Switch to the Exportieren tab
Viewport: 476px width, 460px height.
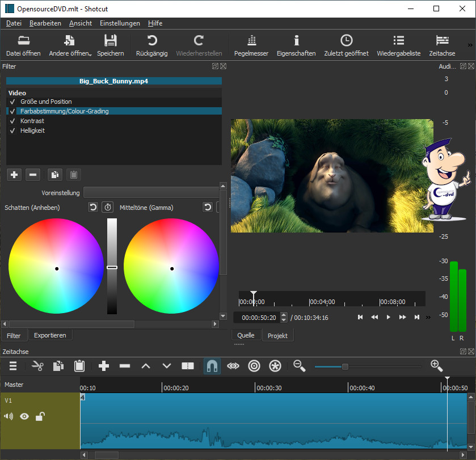pyautogui.click(x=50, y=335)
